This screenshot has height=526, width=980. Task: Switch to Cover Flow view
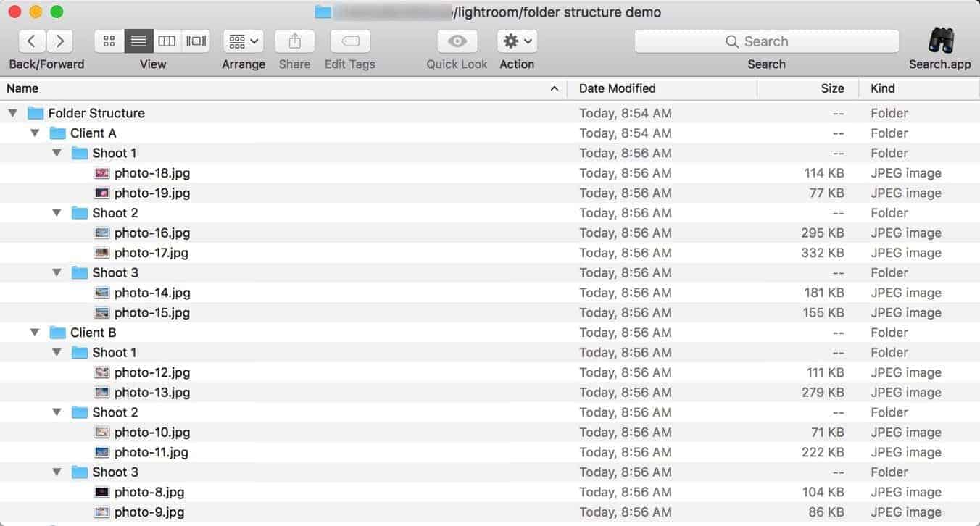pyautogui.click(x=196, y=41)
